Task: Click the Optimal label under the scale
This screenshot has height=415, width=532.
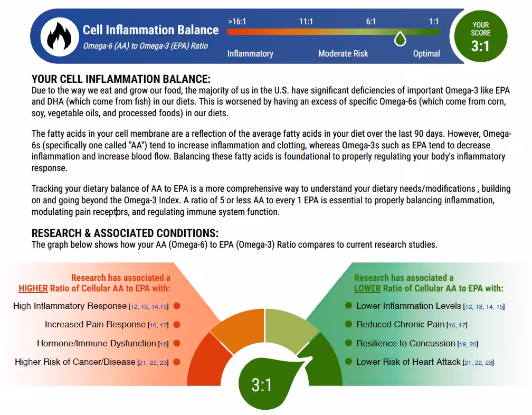Action: (426, 53)
